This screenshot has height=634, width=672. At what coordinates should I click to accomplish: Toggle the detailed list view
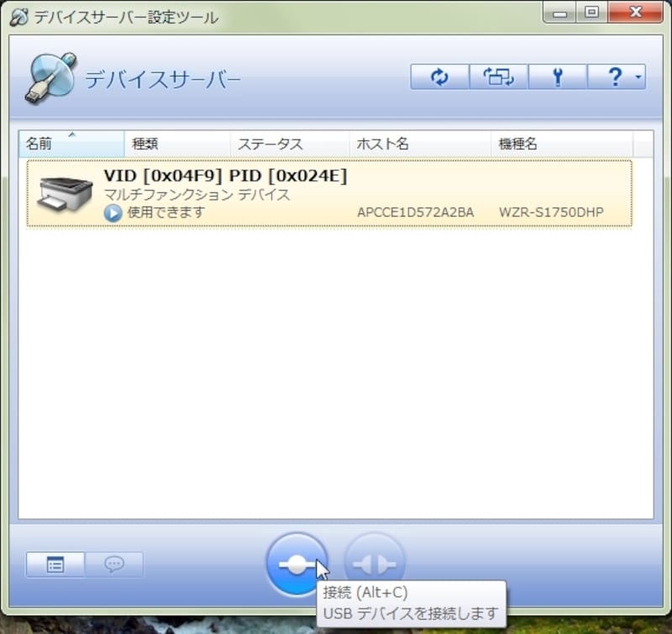[54, 564]
